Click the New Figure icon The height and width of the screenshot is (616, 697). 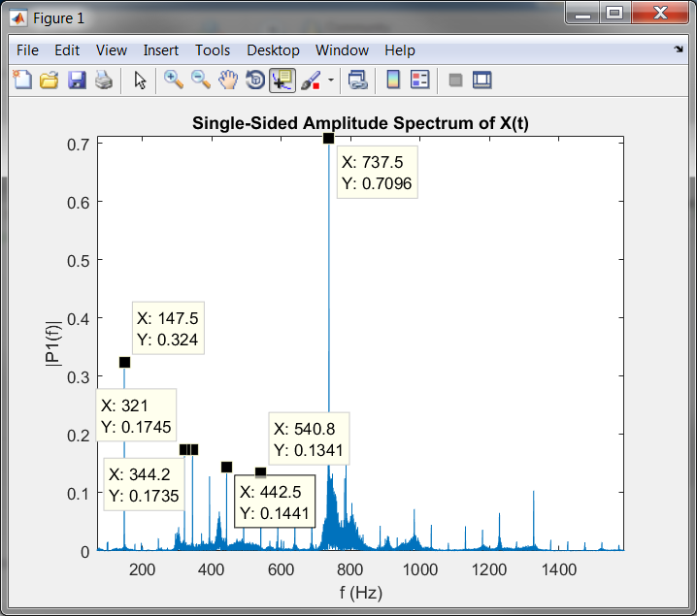tap(21, 81)
